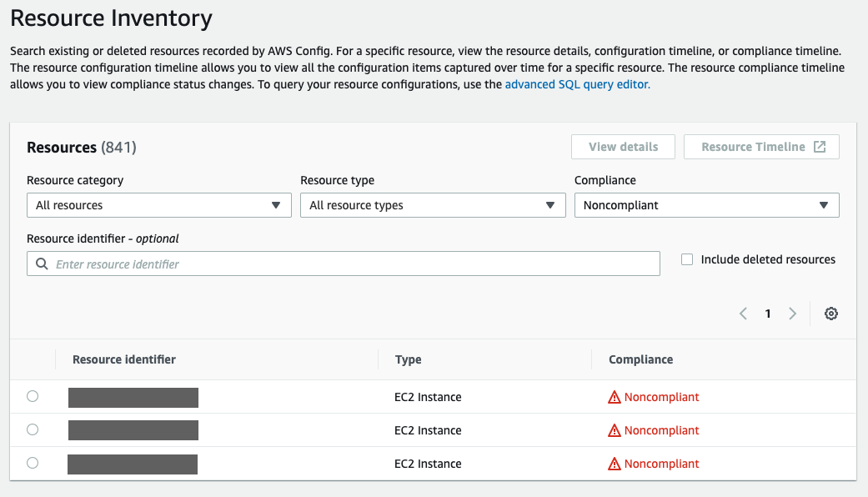
Task: Click the resource identifier input field
Action: (x=334, y=264)
